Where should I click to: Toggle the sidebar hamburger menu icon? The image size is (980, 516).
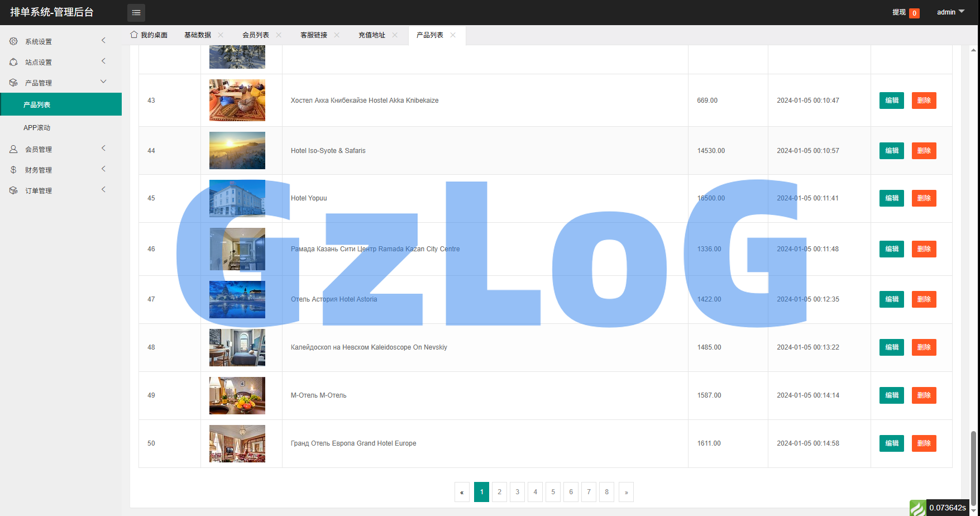point(136,12)
